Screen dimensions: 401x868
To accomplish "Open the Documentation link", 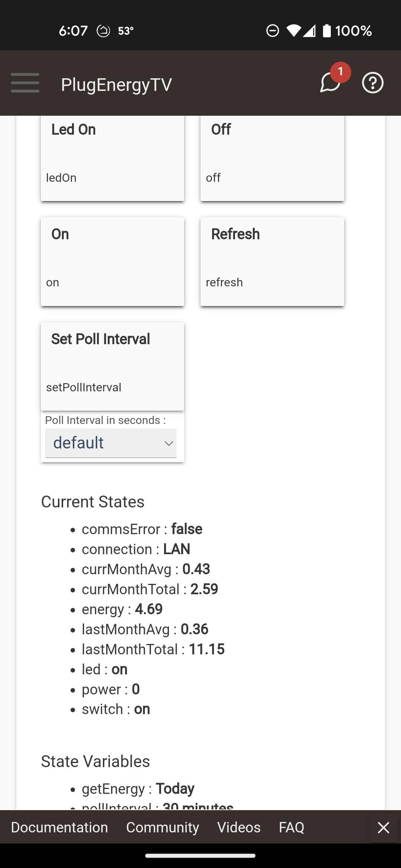I will (x=59, y=828).
